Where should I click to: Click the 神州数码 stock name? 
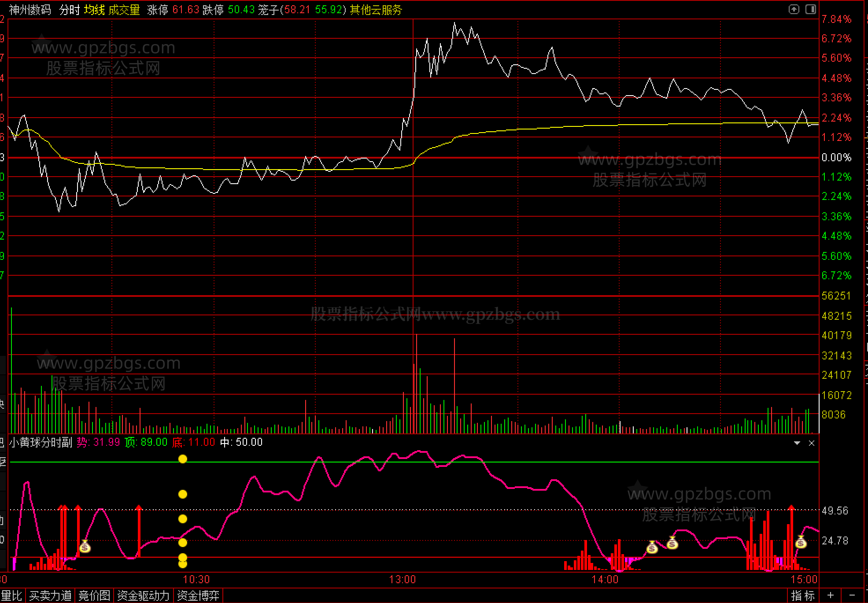click(30, 10)
